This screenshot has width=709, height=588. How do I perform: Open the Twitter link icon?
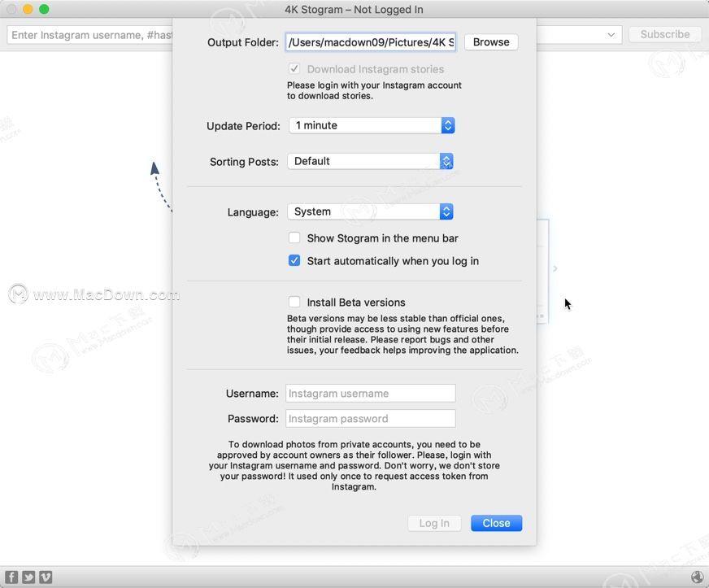click(x=28, y=577)
